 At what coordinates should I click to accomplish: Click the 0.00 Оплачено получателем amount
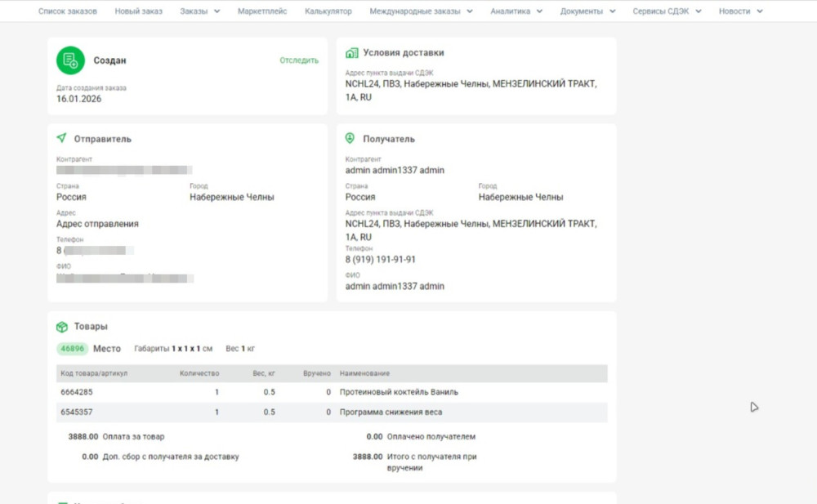(x=375, y=437)
